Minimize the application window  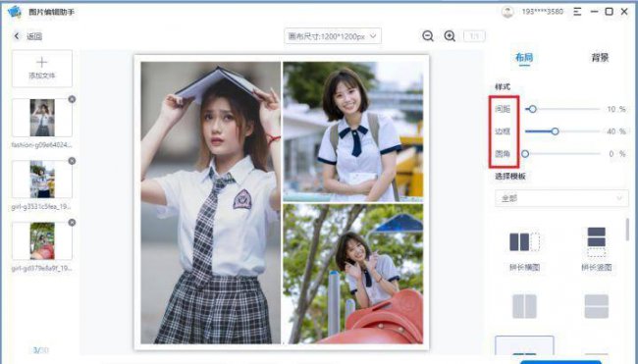(594, 12)
